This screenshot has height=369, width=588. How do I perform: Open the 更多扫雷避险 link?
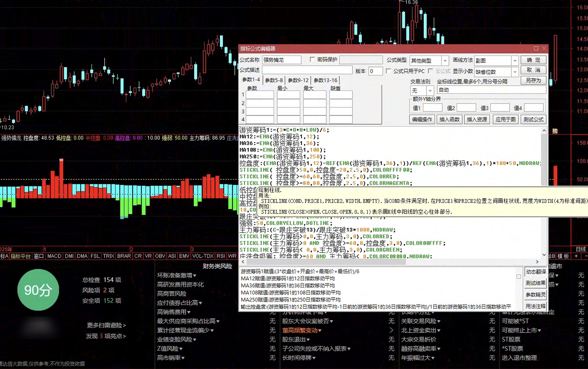click(x=106, y=325)
